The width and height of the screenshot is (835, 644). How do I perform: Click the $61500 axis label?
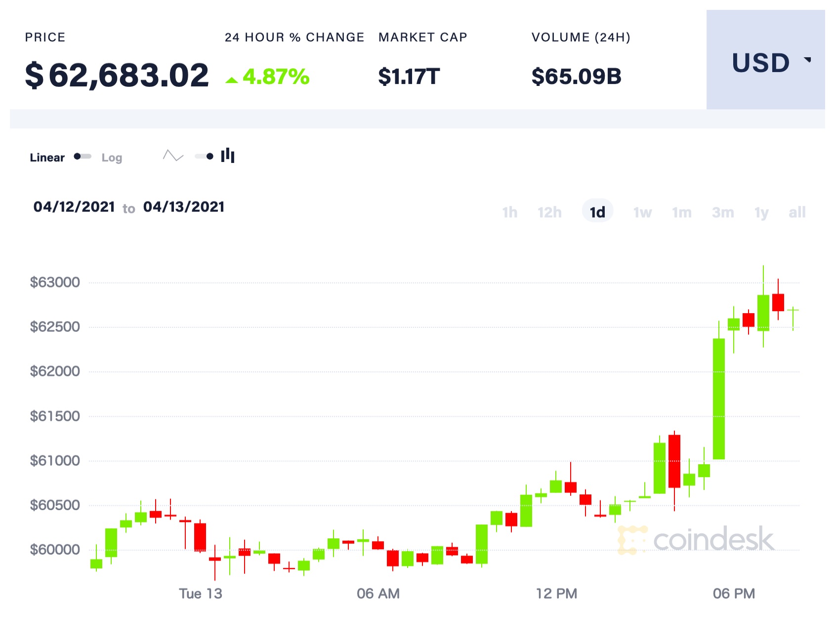pos(55,416)
